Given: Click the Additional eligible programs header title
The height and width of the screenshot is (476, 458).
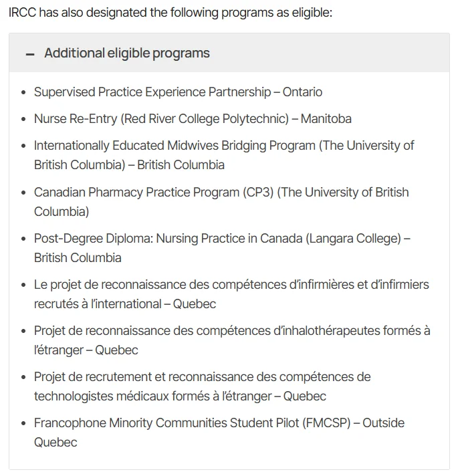Looking at the screenshot, I should click(x=127, y=53).
